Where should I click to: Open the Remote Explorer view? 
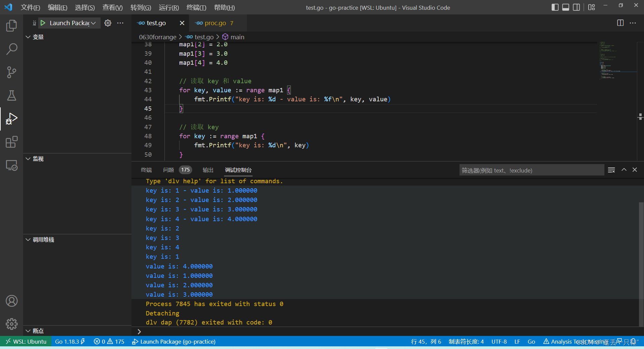pos(11,165)
